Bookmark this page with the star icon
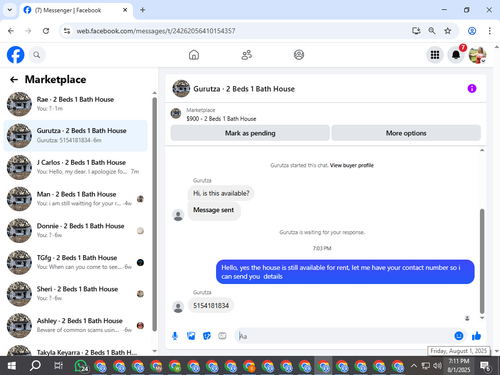Image resolution: width=500 pixels, height=375 pixels. pos(447,31)
